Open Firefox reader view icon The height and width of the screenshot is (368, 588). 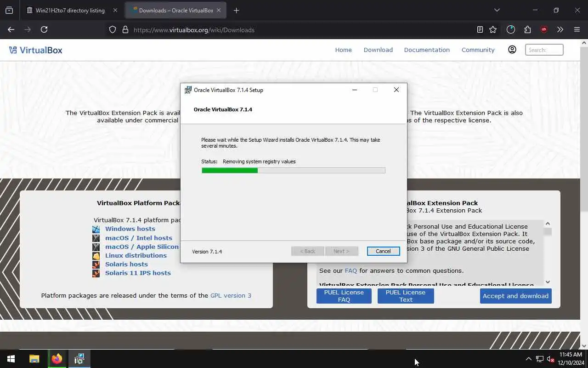point(480,30)
